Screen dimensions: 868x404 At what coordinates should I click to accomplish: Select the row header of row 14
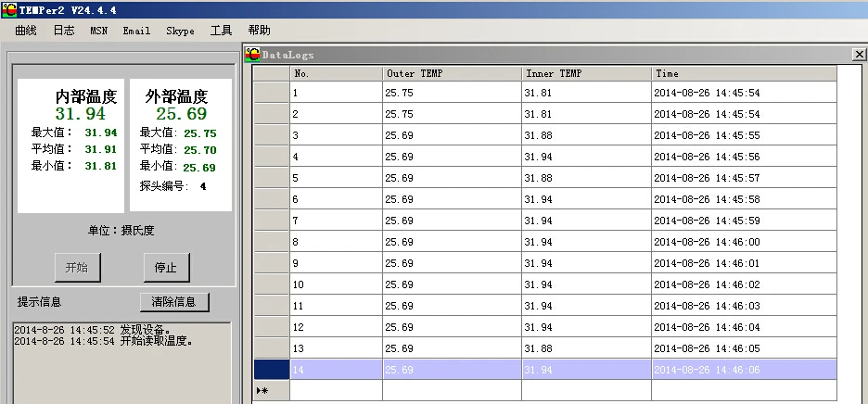pyautogui.click(x=271, y=370)
